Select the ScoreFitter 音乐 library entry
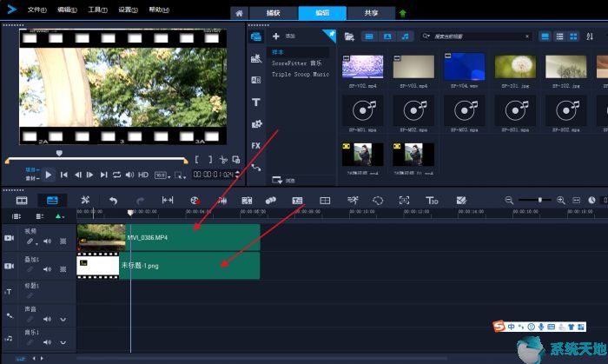 pos(297,63)
